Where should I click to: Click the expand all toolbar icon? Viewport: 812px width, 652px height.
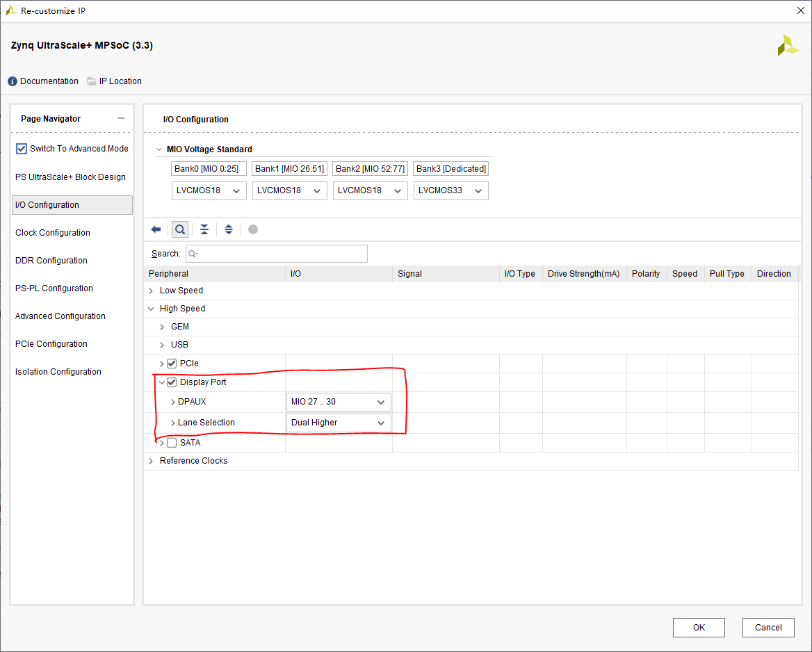228,229
